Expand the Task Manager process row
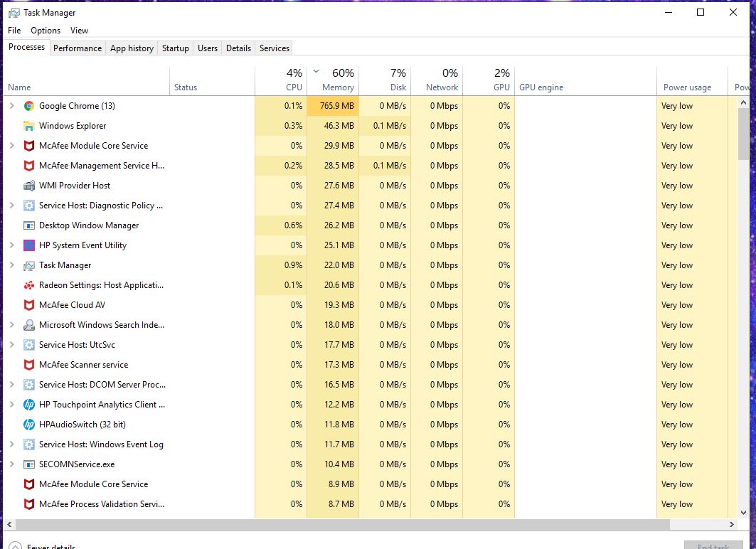This screenshot has width=756, height=549. tap(12, 265)
